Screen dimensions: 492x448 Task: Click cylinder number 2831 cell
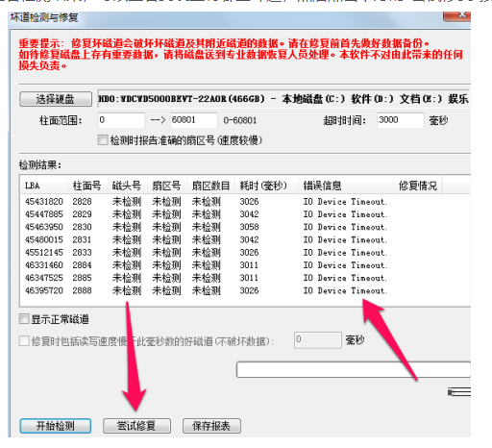coord(82,239)
